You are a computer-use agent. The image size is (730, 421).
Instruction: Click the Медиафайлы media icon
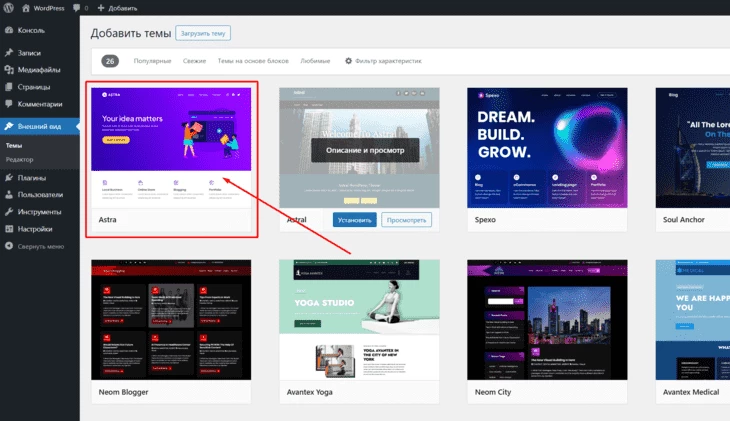(x=9, y=70)
